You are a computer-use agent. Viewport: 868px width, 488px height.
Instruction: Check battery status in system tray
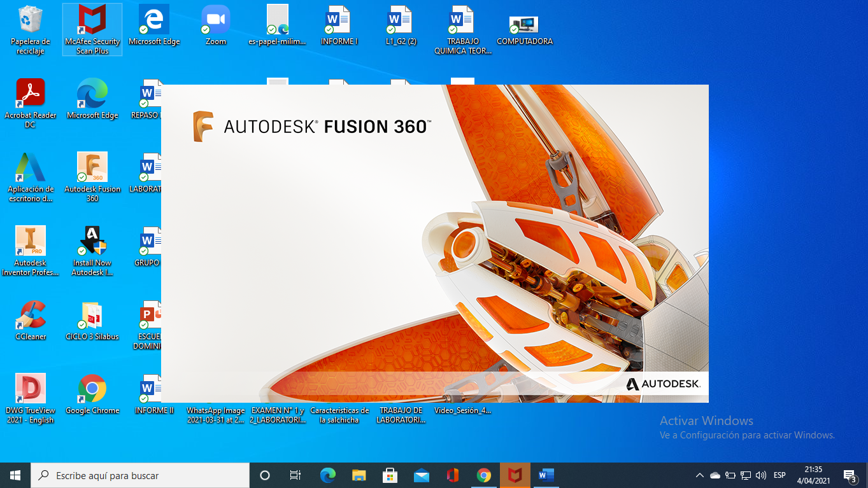tap(730, 475)
